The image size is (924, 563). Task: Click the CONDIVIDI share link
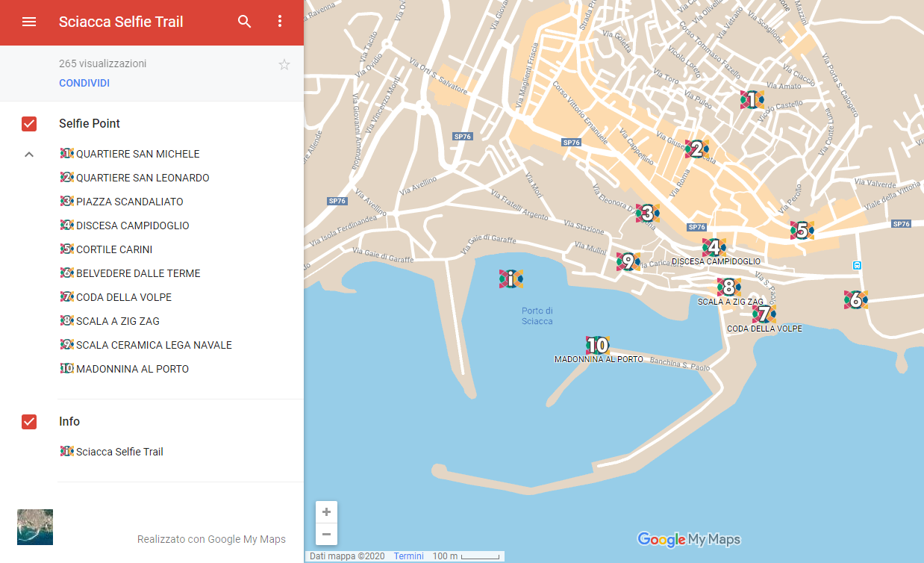[x=84, y=83]
